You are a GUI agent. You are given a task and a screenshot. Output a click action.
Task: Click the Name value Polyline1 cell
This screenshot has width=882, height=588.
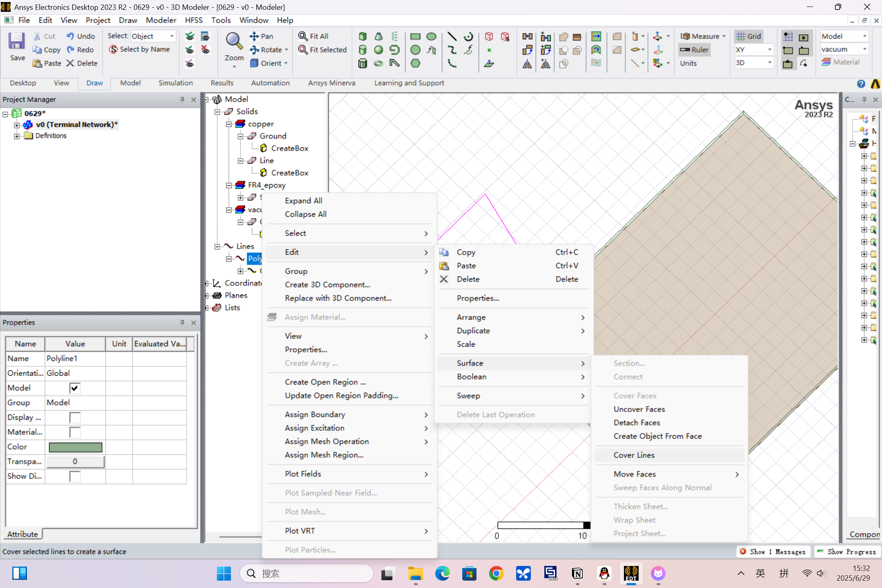(75, 359)
